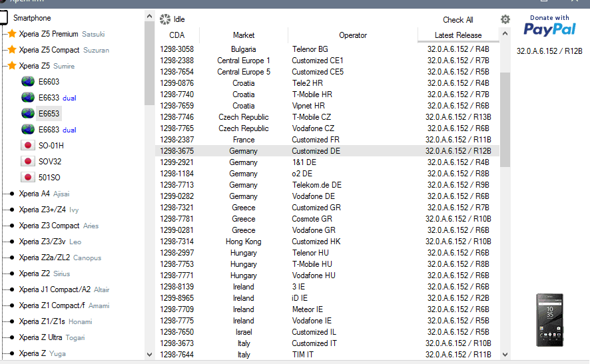The image size is (590, 364).
Task: Click the Check All button
Action: 458,19
